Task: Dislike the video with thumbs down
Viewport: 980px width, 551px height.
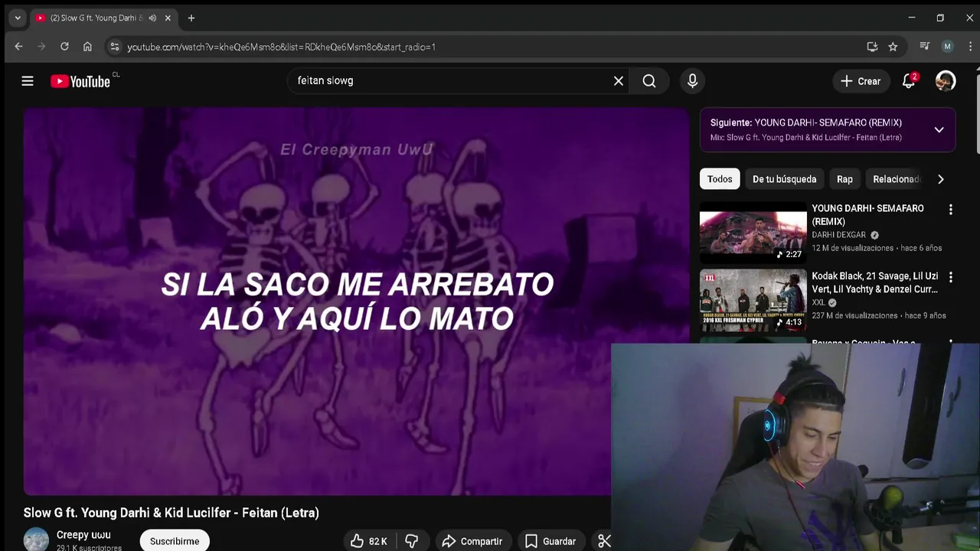Action: [412, 541]
